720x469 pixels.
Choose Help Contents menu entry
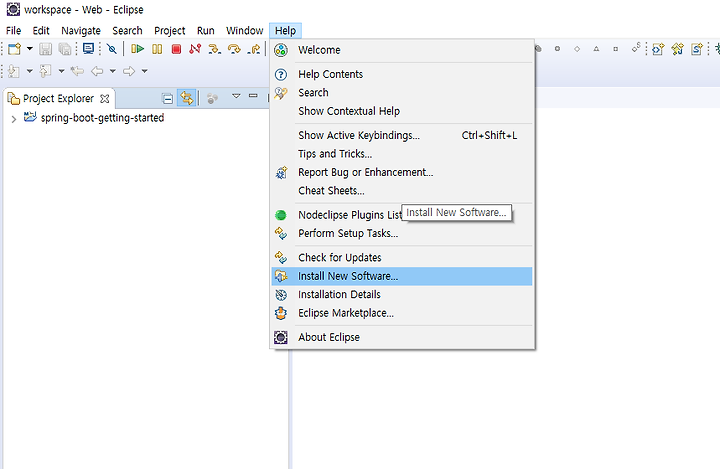(x=402, y=74)
